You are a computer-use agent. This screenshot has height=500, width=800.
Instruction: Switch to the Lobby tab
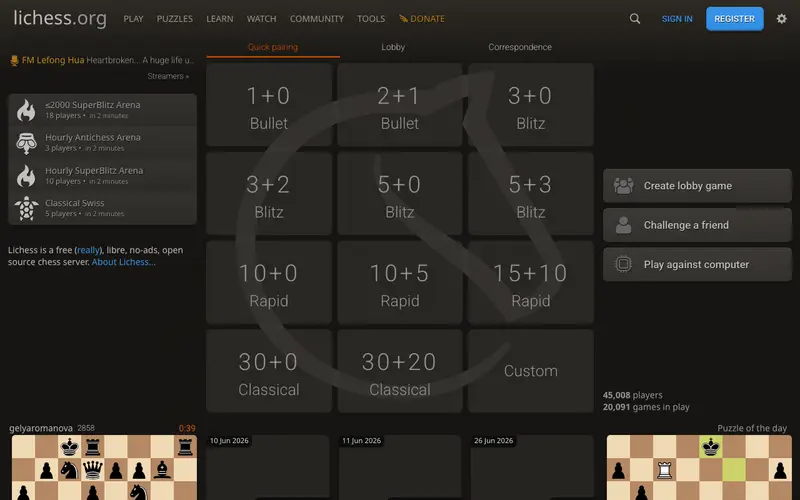[393, 47]
